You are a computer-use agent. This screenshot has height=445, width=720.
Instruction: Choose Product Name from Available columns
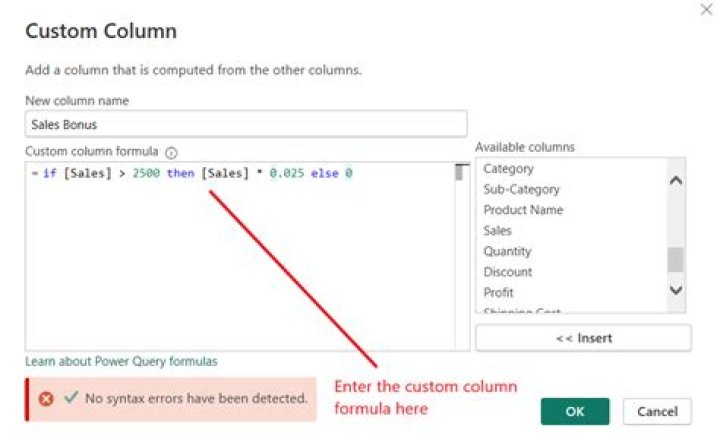pyautogui.click(x=523, y=210)
